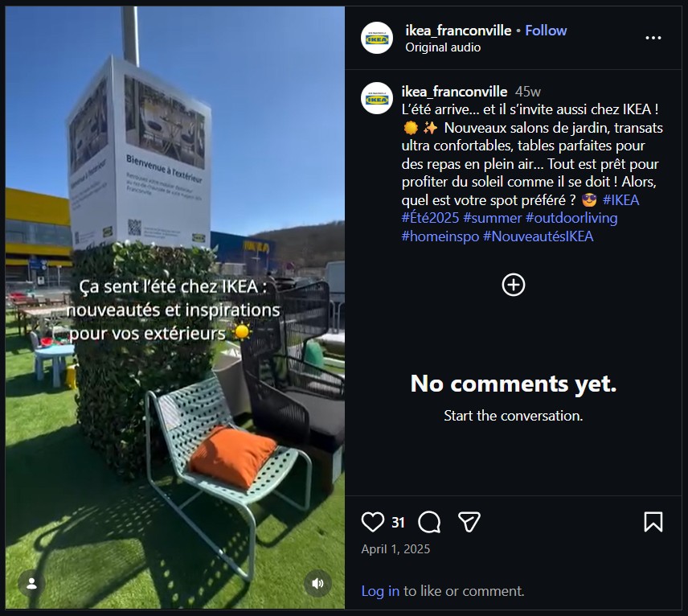Click IKEA avatar beside the caption

377,98
